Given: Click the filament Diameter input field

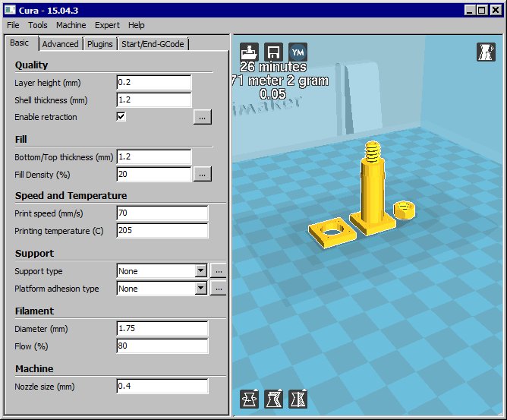Looking at the screenshot, I should 162,329.
